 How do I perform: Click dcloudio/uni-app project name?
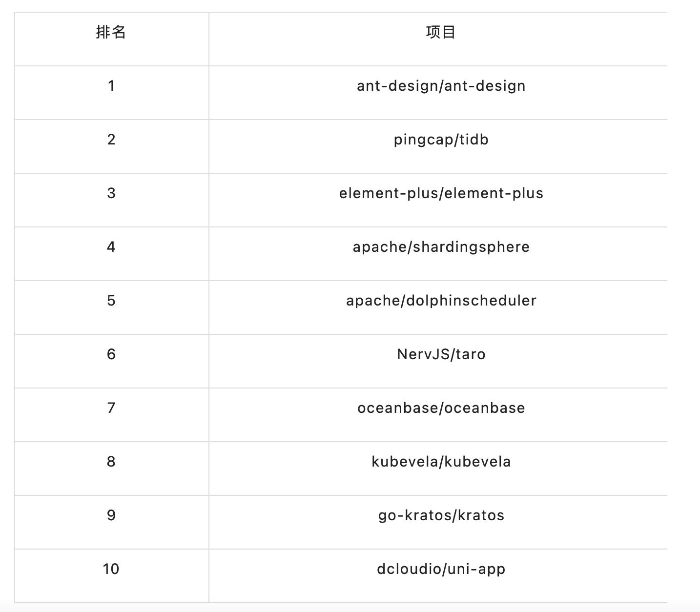coord(441,569)
